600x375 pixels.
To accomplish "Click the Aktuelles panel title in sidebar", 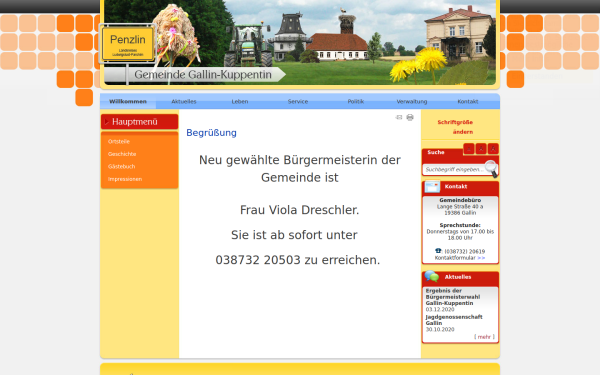I will point(458,277).
